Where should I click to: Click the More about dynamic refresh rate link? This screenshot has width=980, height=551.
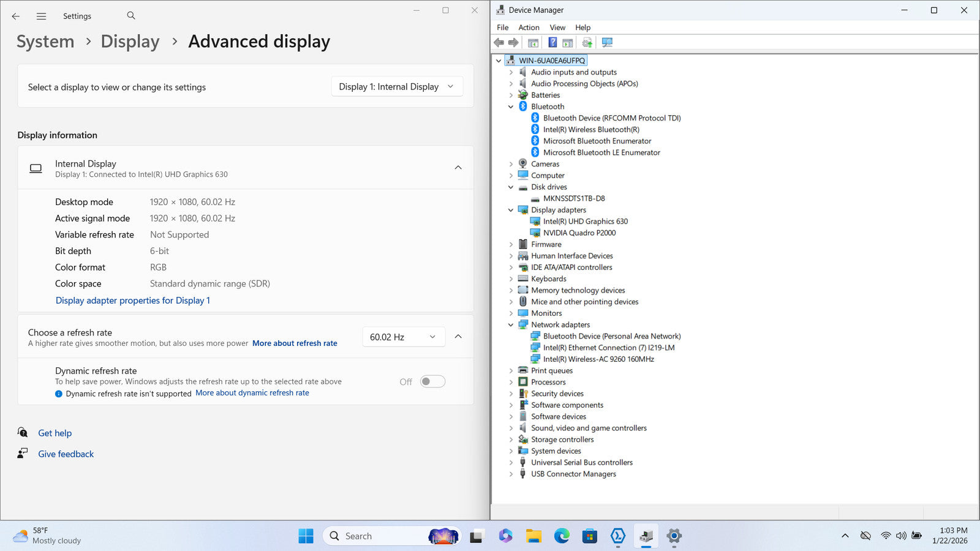point(252,393)
